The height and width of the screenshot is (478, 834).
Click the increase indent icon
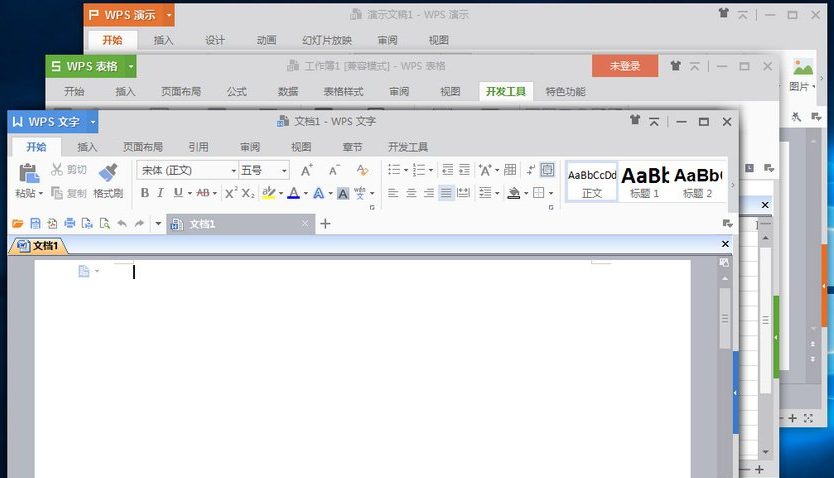click(x=464, y=170)
